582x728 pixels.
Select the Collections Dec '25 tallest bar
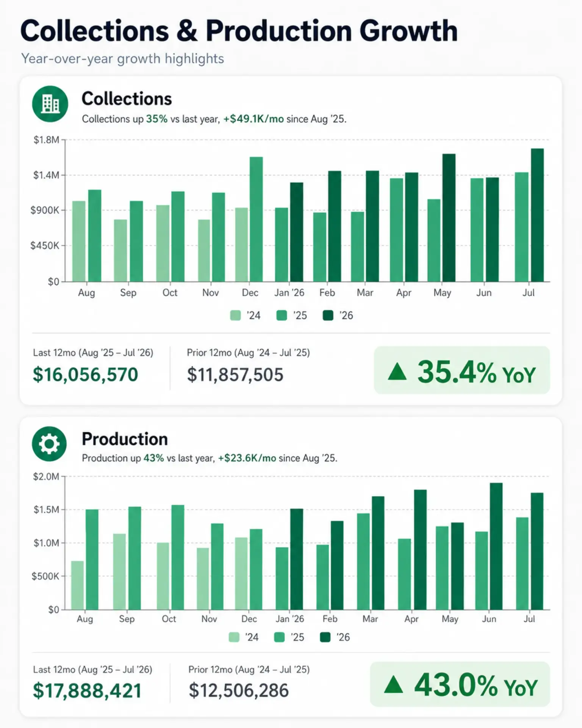256,219
